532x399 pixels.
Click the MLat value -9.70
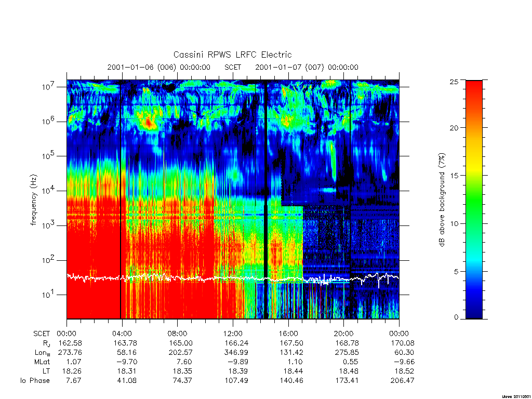[x=127, y=362]
